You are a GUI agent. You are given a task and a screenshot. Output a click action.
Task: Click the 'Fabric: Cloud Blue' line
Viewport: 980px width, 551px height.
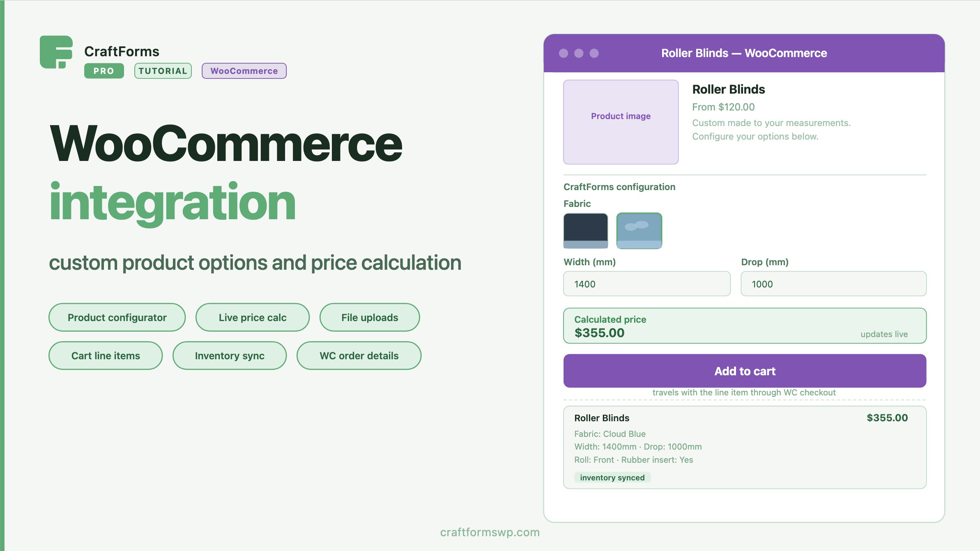[610, 434]
